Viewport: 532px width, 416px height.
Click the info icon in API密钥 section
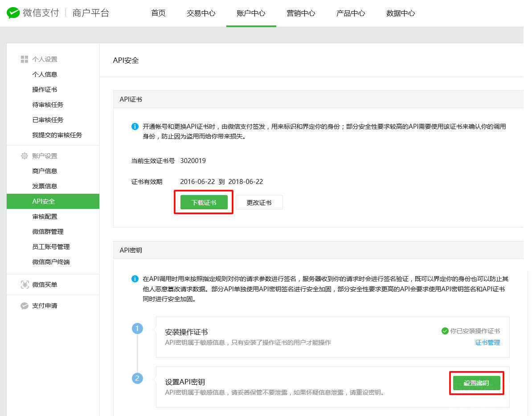point(135,279)
